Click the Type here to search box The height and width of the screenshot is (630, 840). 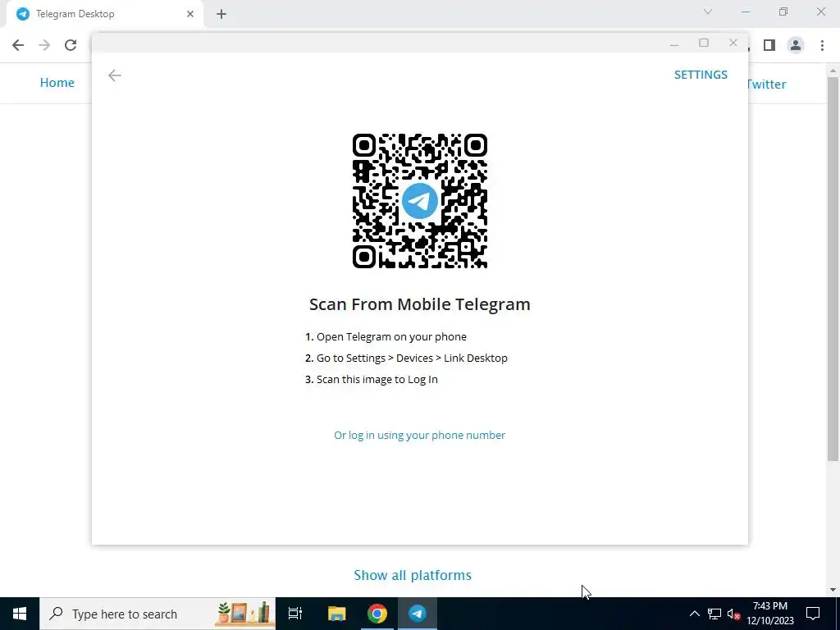[157, 614]
